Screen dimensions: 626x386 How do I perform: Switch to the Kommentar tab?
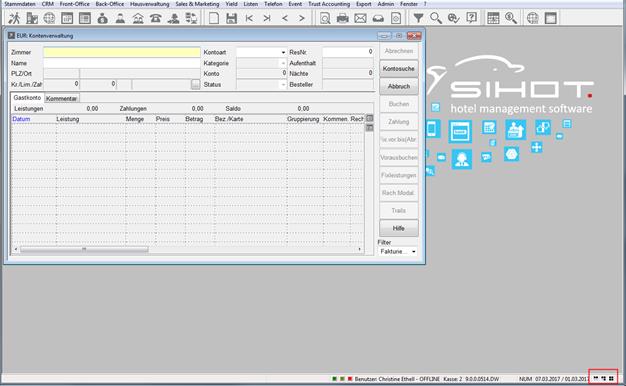[x=61, y=98]
